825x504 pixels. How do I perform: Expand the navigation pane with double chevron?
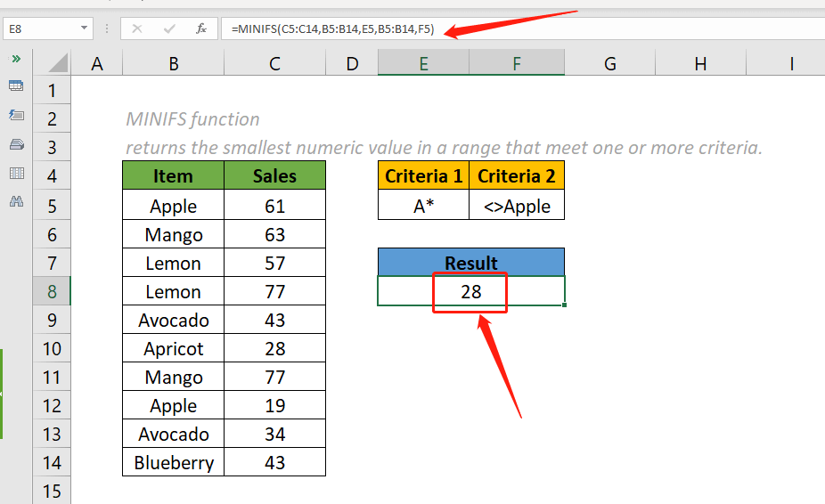[x=15, y=59]
